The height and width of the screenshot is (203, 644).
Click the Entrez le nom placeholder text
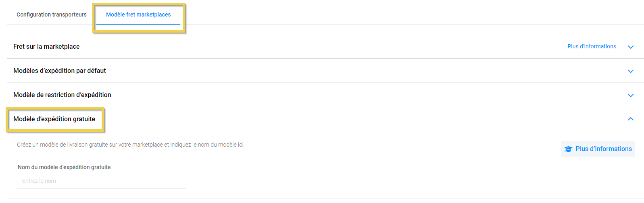39,181
